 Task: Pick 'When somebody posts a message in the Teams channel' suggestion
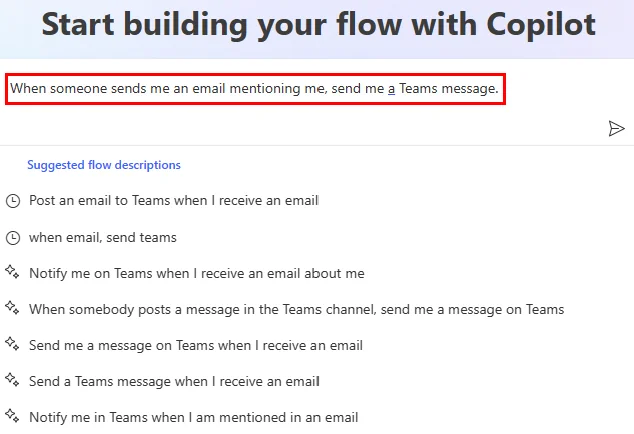pos(296,309)
